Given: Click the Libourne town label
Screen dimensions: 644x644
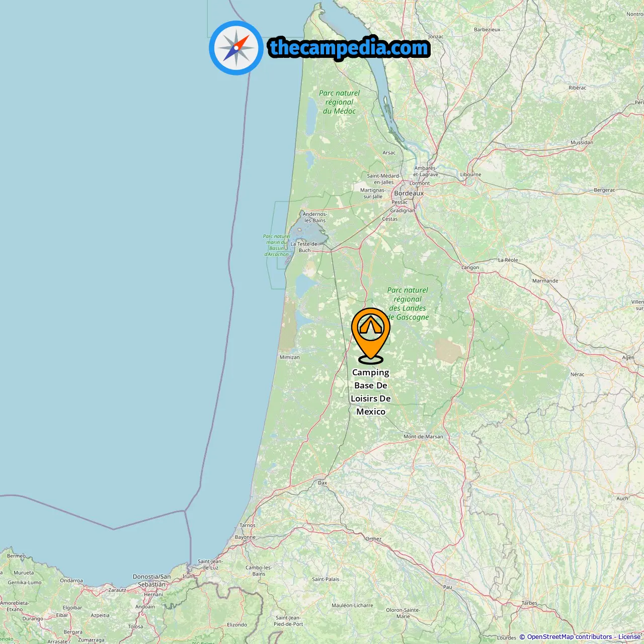Looking at the screenshot, I should point(470,175).
